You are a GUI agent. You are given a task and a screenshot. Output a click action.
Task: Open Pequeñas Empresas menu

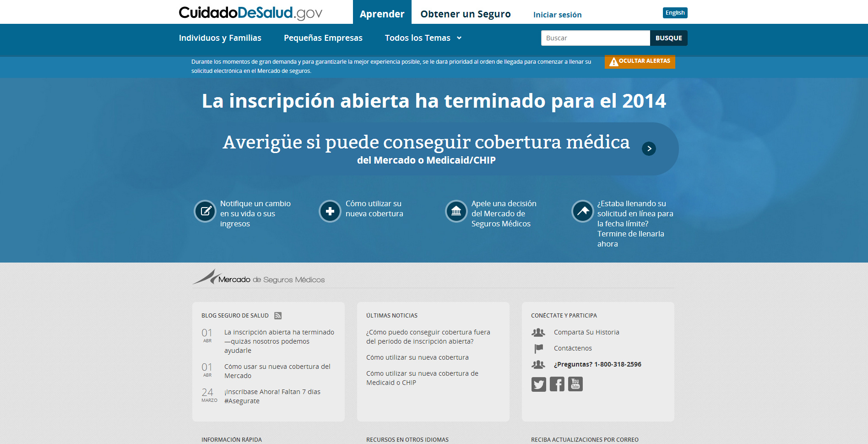[323, 38]
